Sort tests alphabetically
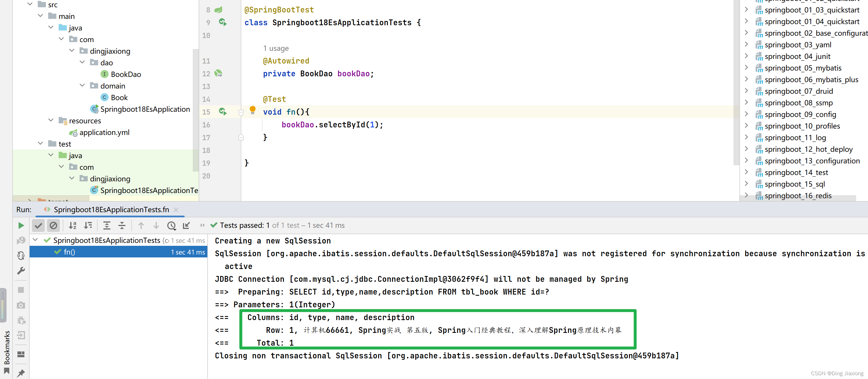The width and height of the screenshot is (868, 379). click(x=72, y=225)
